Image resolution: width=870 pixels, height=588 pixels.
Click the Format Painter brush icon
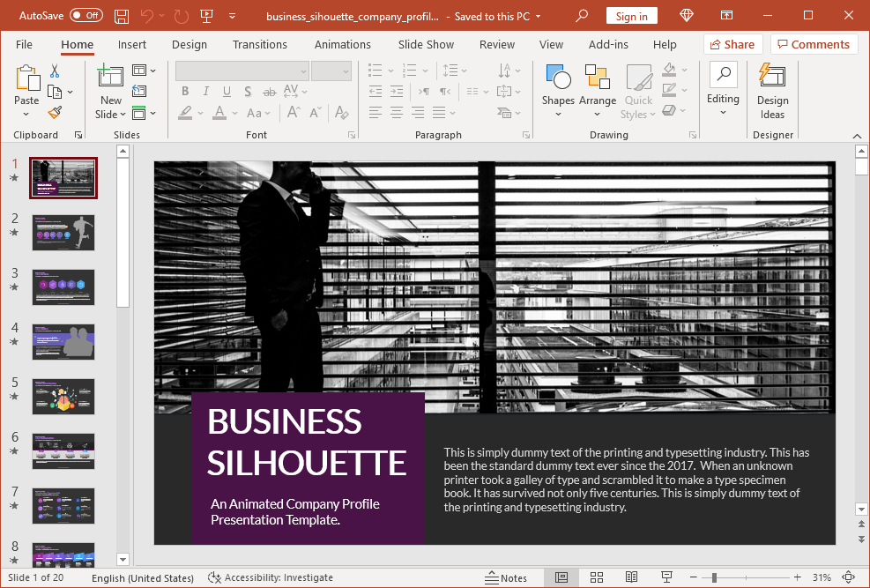[x=55, y=113]
